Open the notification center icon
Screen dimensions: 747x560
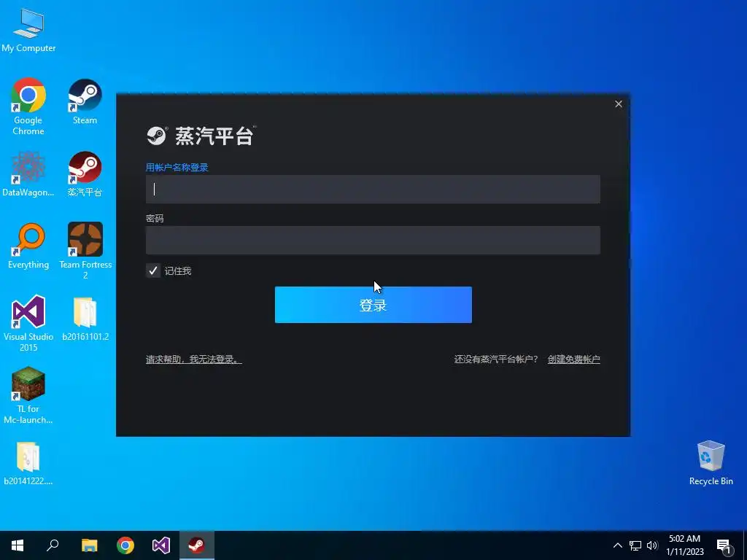coord(724,546)
